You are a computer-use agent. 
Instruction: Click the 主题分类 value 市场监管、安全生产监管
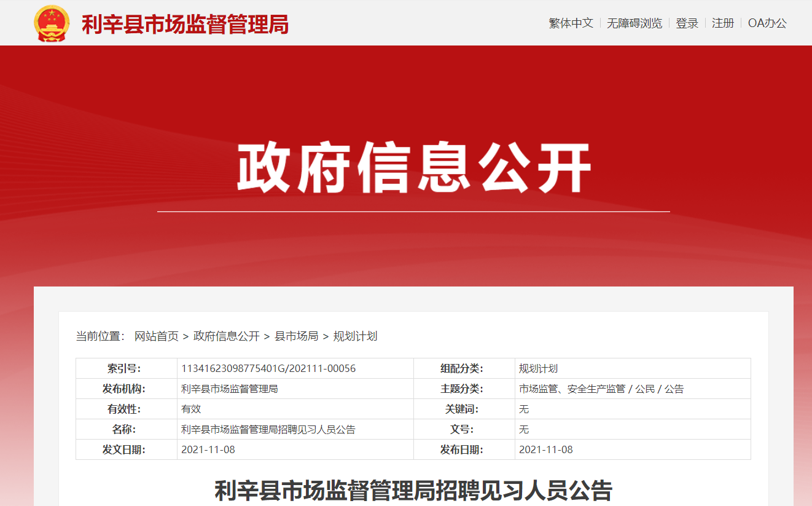point(572,389)
